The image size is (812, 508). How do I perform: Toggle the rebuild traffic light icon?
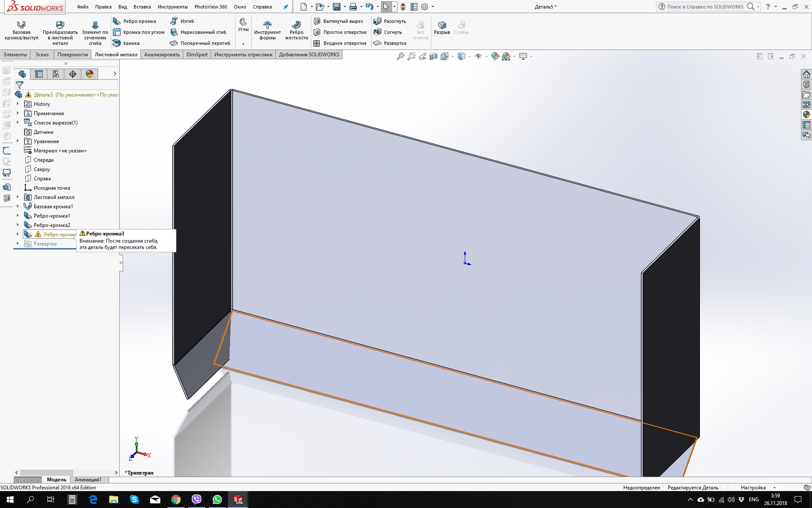403,7
